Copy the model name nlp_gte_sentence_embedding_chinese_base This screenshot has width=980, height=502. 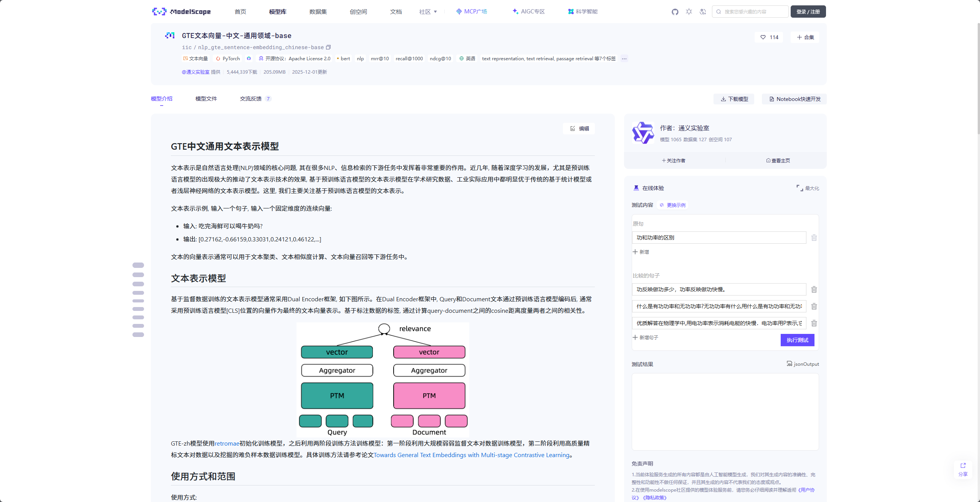[329, 47]
